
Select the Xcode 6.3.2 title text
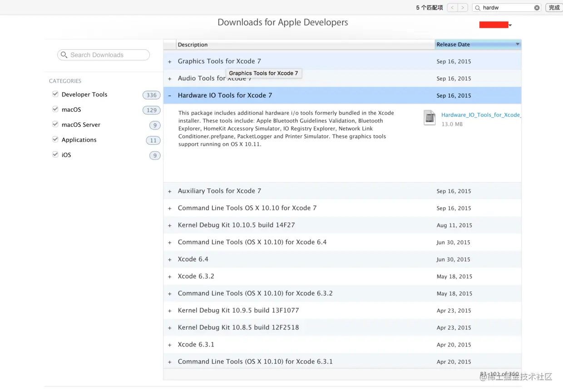(x=196, y=276)
